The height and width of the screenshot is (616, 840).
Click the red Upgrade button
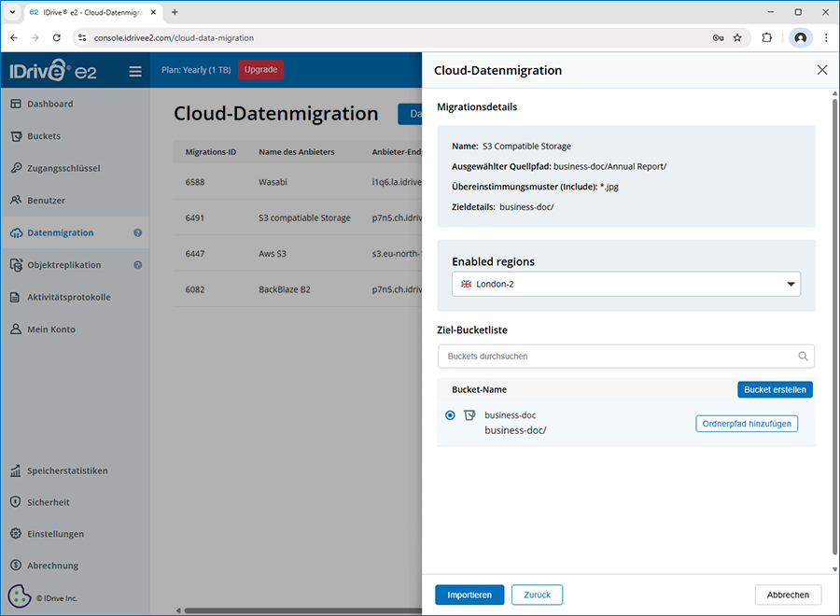[260, 70]
